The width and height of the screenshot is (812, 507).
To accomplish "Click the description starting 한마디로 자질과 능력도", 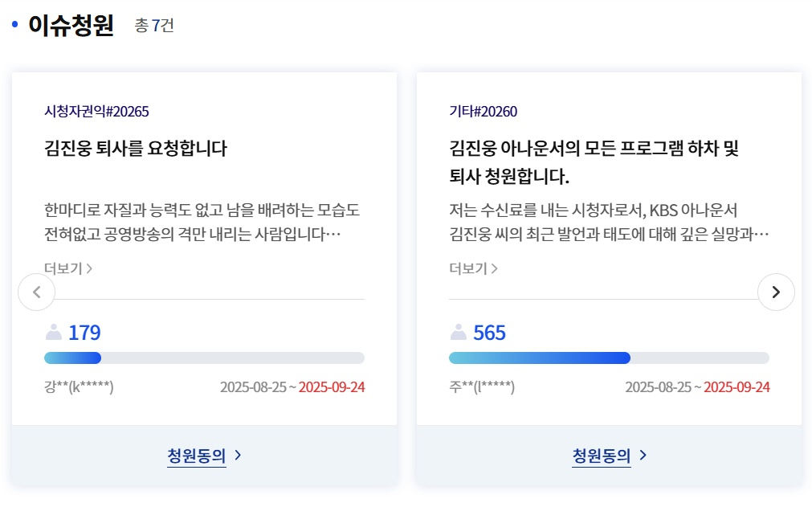I will click(x=202, y=223).
